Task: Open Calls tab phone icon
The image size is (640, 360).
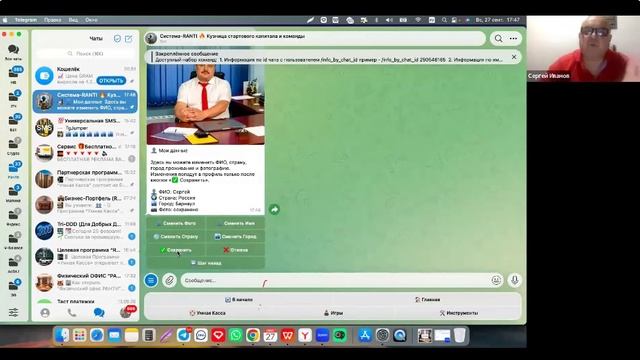Action: pos(72,313)
